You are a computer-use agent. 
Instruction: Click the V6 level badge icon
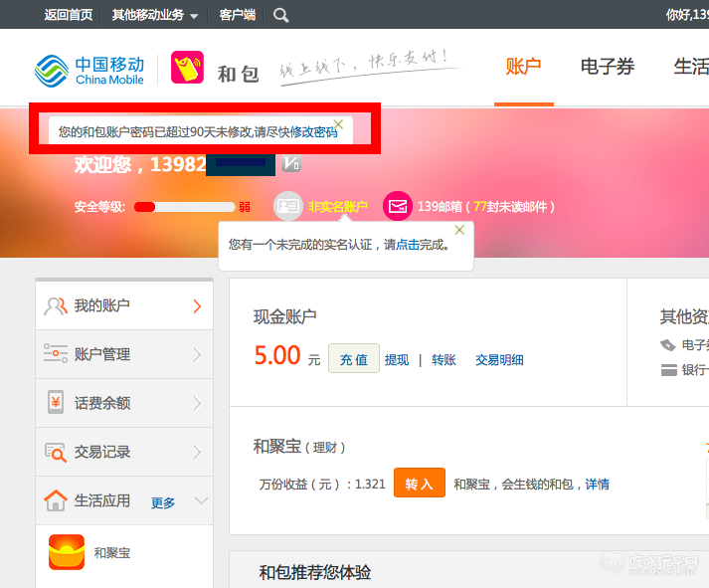coord(291,164)
